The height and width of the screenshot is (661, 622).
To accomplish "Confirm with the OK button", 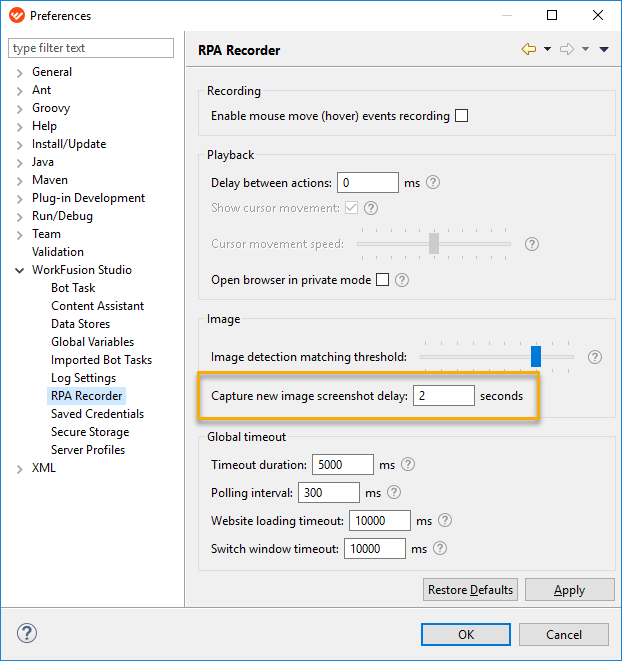I will (466, 634).
